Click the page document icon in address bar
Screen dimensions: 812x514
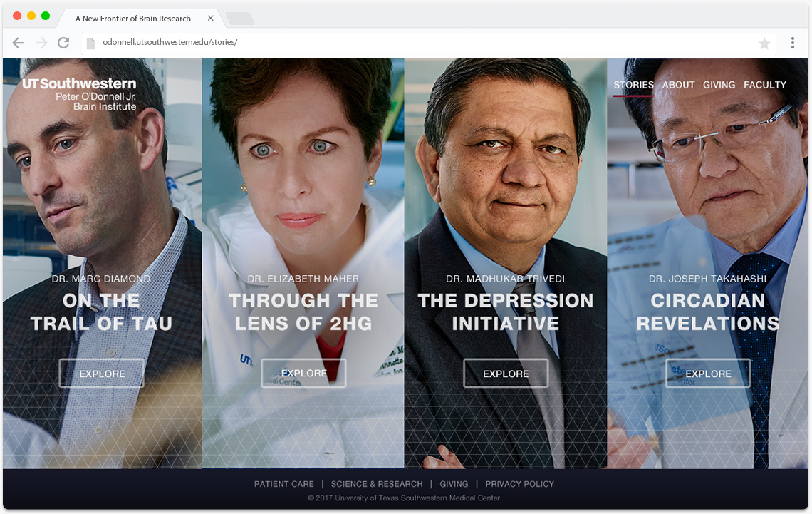click(90, 43)
